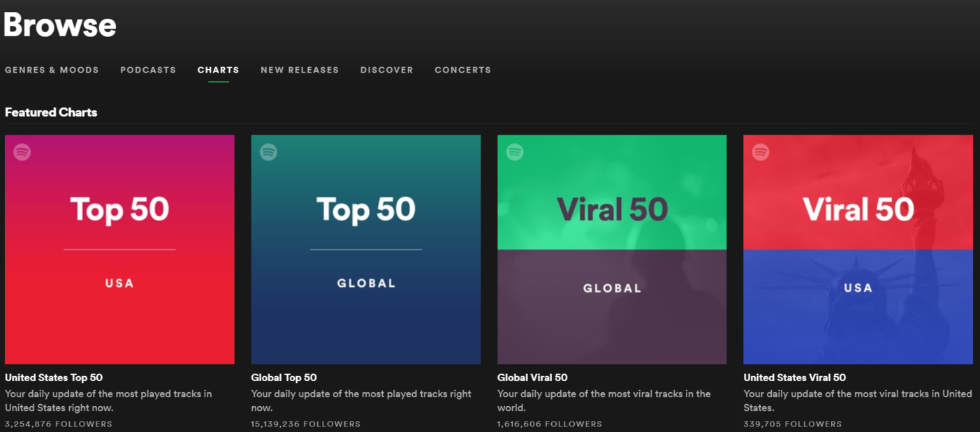Screen dimensions: 980x432
Task: Click the Browse page heading
Action: pos(59,25)
